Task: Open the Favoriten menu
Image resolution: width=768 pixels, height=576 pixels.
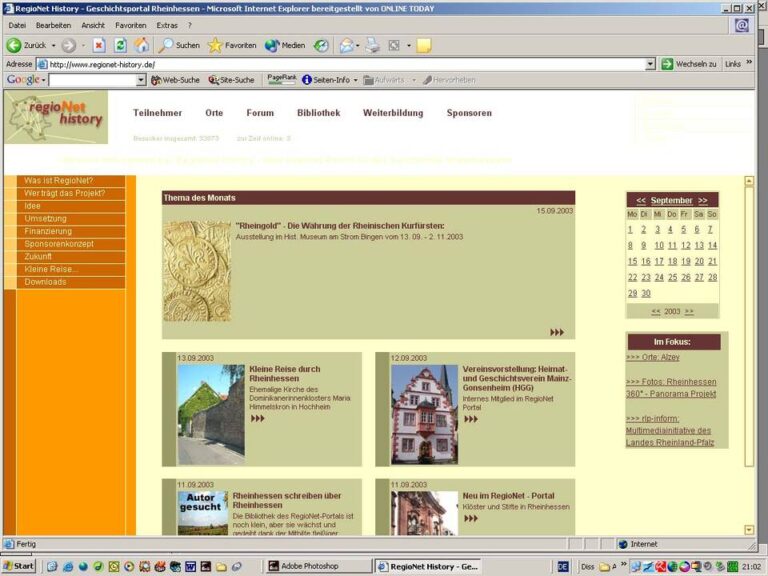Action: click(131, 25)
